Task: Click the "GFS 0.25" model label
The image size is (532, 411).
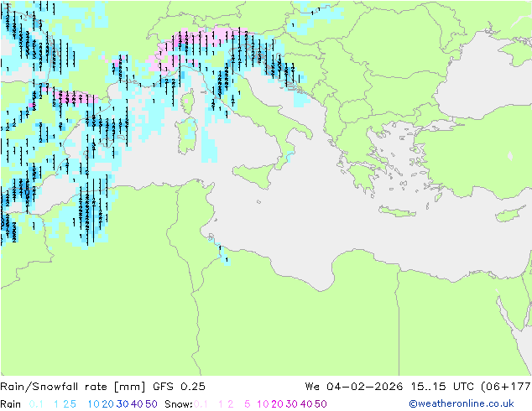Action: pyautogui.click(x=179, y=387)
